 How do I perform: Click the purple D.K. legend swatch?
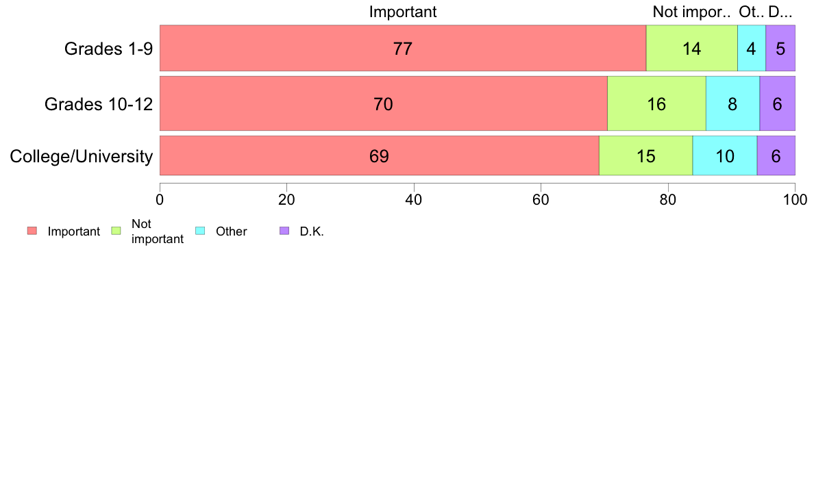coord(284,231)
